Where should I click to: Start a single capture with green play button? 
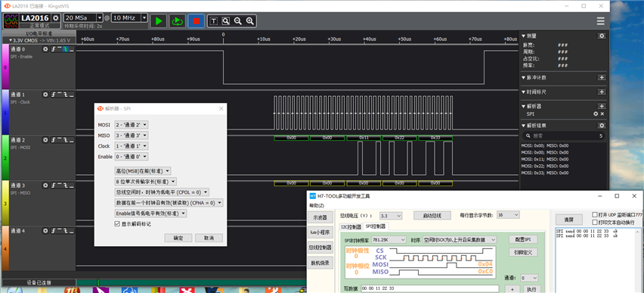point(159,20)
